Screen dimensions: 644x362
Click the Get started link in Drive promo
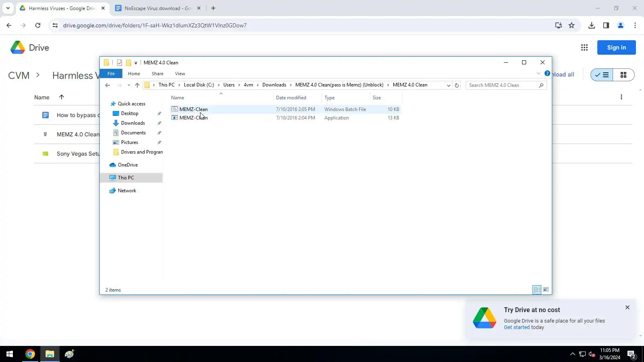pos(517,327)
